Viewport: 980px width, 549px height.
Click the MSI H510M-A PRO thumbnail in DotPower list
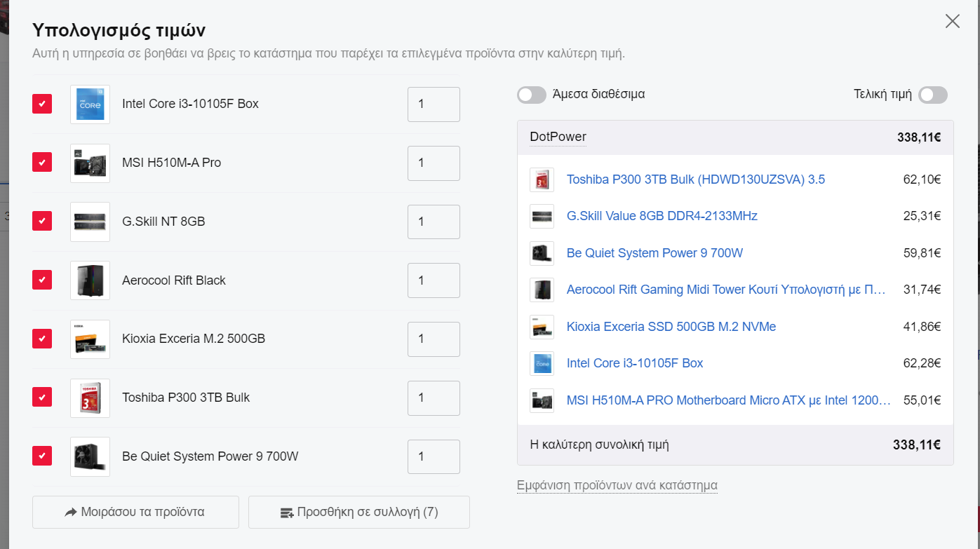(x=542, y=400)
